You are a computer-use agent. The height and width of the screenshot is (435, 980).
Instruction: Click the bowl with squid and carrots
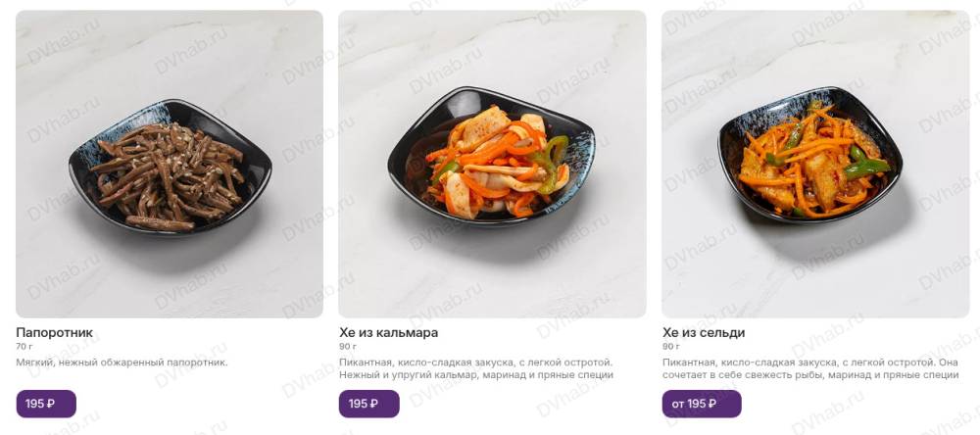[491, 156]
